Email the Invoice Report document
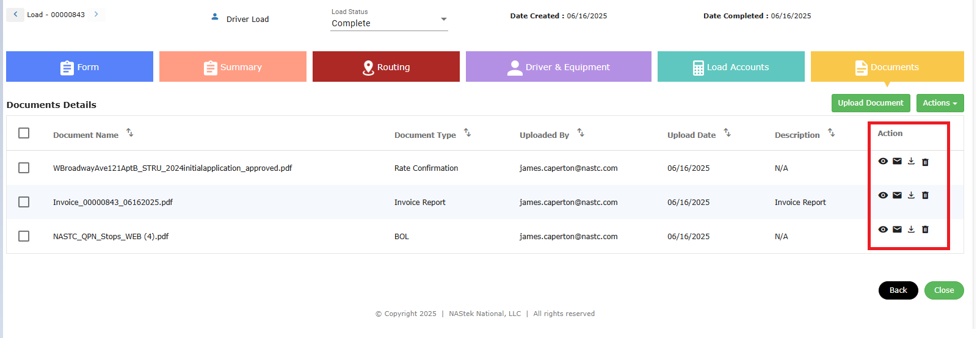Viewport: 980px width, 338px height. click(x=897, y=195)
